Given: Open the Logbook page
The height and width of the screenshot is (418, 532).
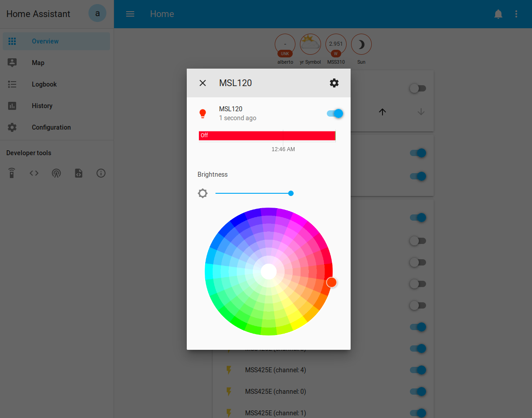Looking at the screenshot, I should pos(56,84).
